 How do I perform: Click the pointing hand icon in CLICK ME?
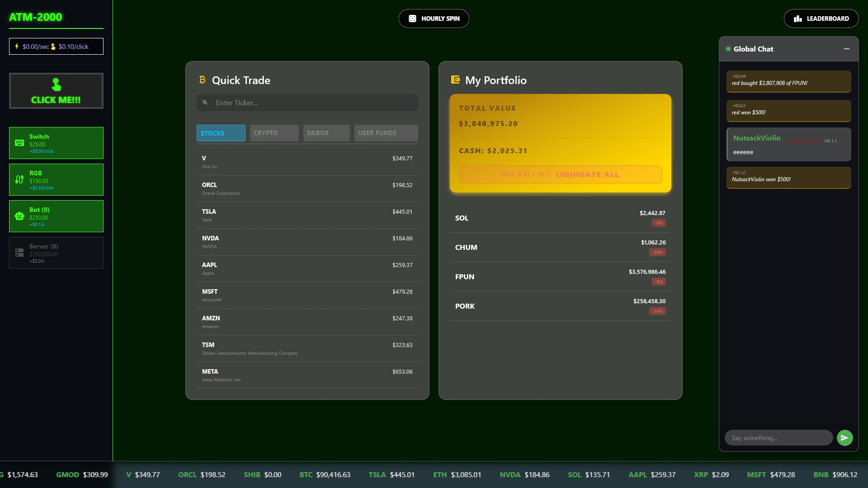[56, 84]
